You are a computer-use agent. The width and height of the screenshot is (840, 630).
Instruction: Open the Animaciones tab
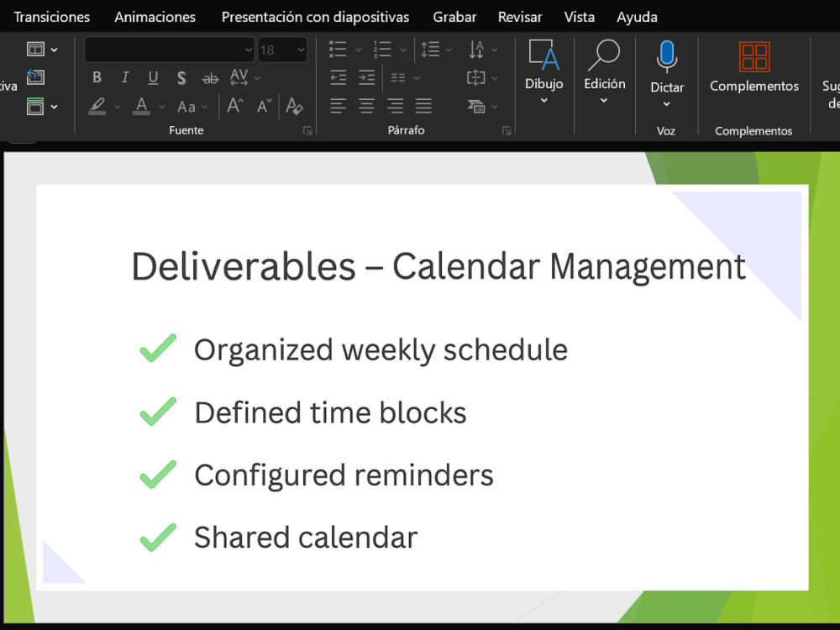pos(155,17)
